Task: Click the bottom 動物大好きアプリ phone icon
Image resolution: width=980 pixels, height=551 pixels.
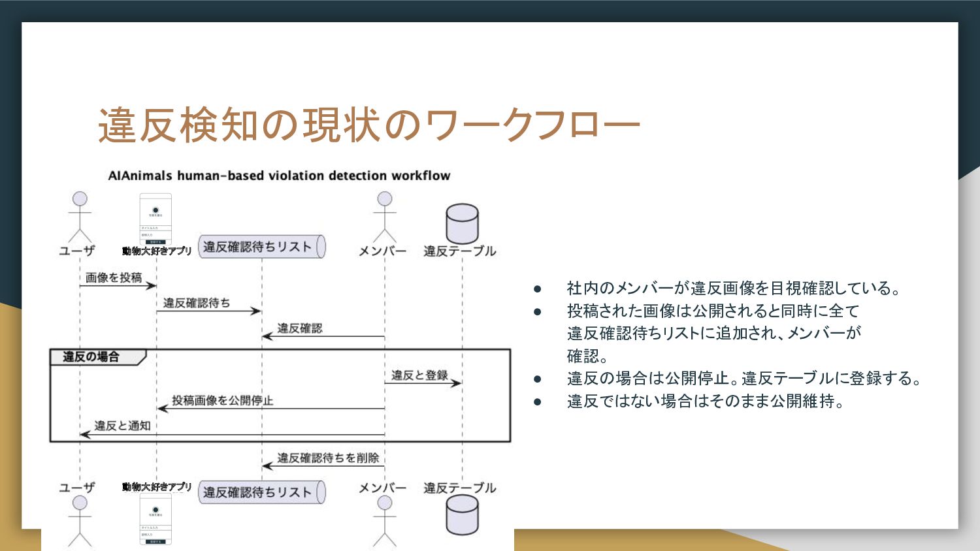Action: tap(155, 519)
